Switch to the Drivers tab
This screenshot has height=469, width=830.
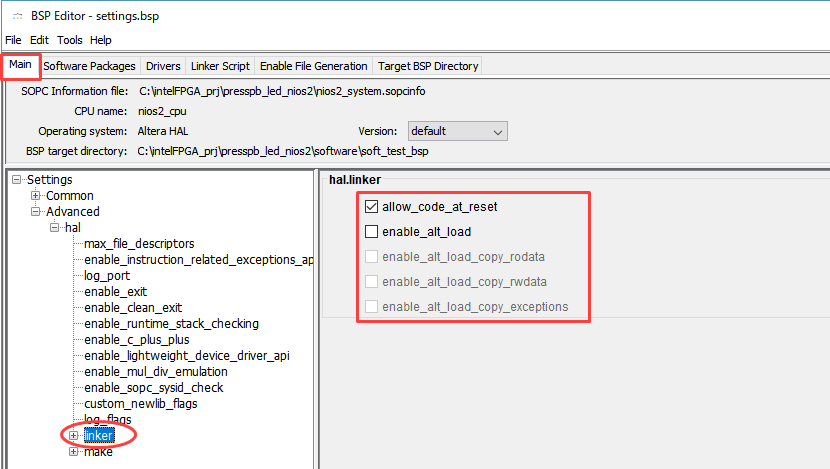point(163,66)
